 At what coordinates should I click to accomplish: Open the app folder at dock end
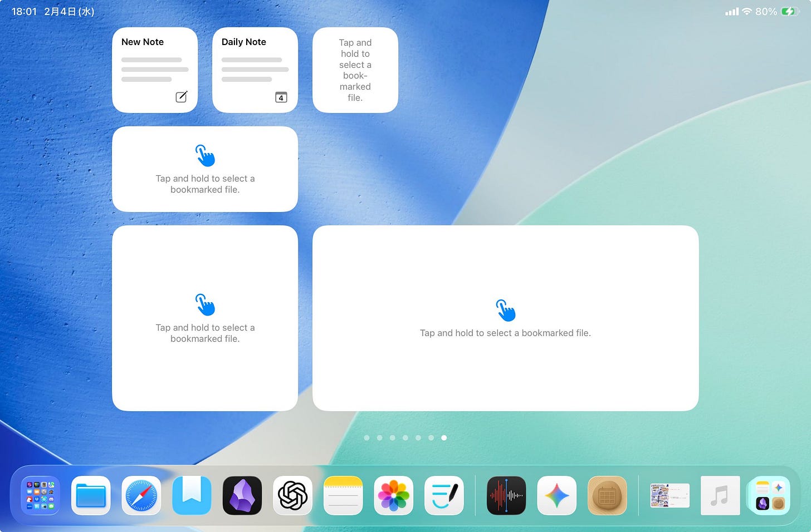coord(771,495)
